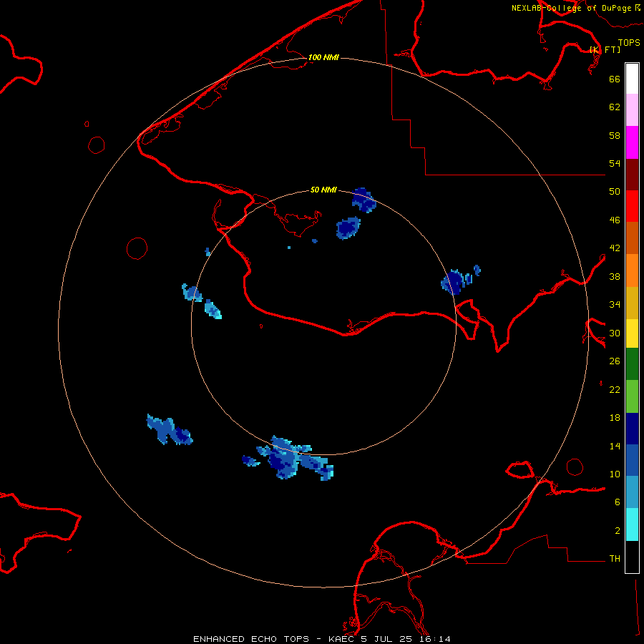Click the legend value "62"
Image resolution: width=644 pixels, height=644 pixels.
tap(615, 107)
